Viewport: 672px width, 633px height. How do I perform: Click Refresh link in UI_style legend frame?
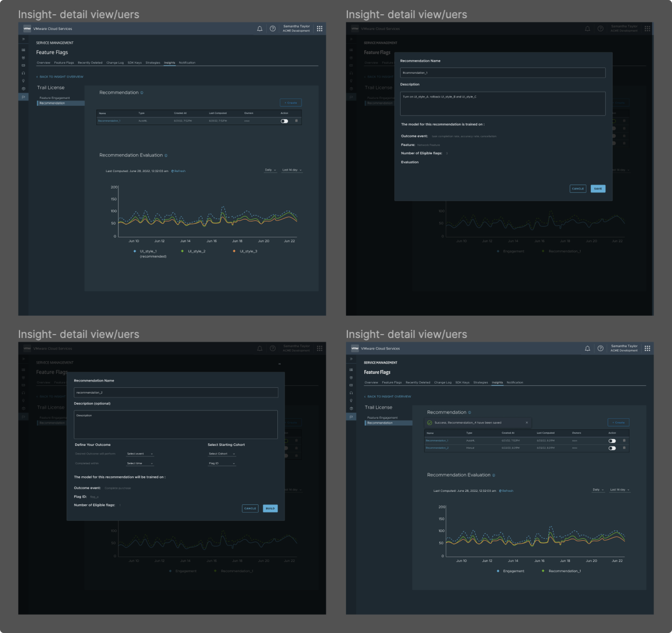coord(178,171)
